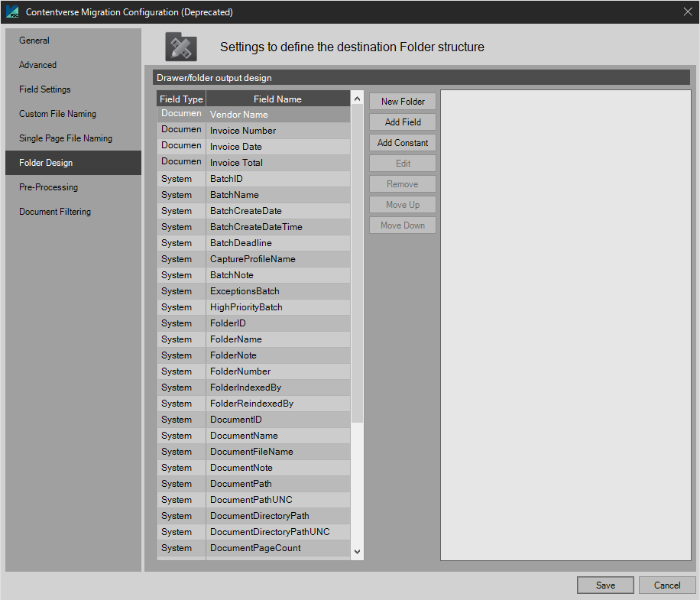Select the ExceptionsBatch system field
700x600 pixels.
253,291
